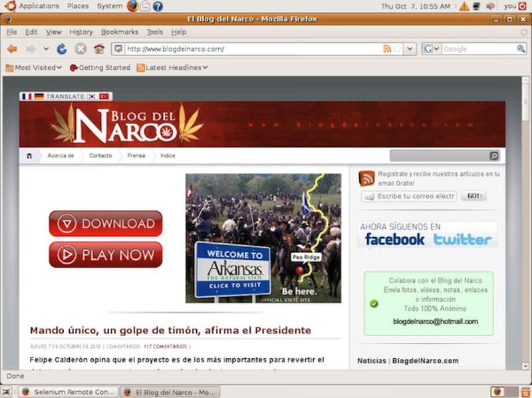Launch Firefox from the top panel icon

(132, 6)
